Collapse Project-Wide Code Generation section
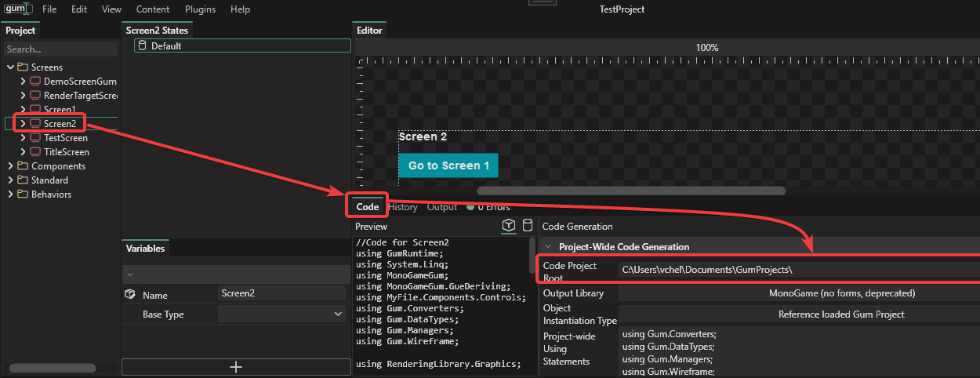 pos(548,247)
